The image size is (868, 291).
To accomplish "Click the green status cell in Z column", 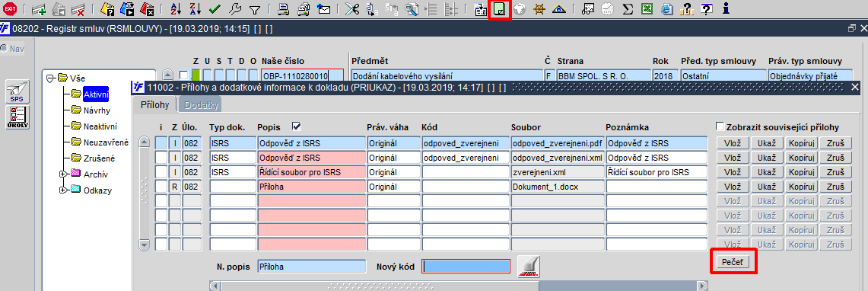I will click(x=196, y=75).
